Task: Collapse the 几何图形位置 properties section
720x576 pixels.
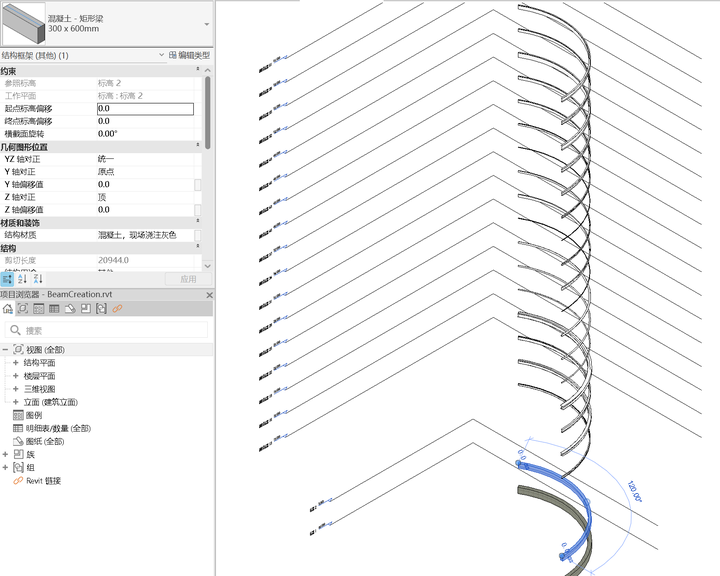Action: [x=198, y=145]
